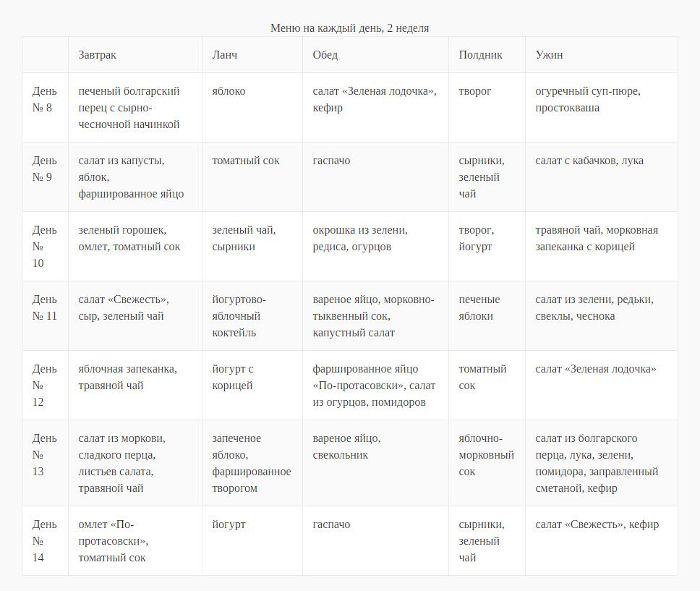Select the 'омлет «По-протасовски»' breakfast cell
700x591 pixels.
(135, 541)
